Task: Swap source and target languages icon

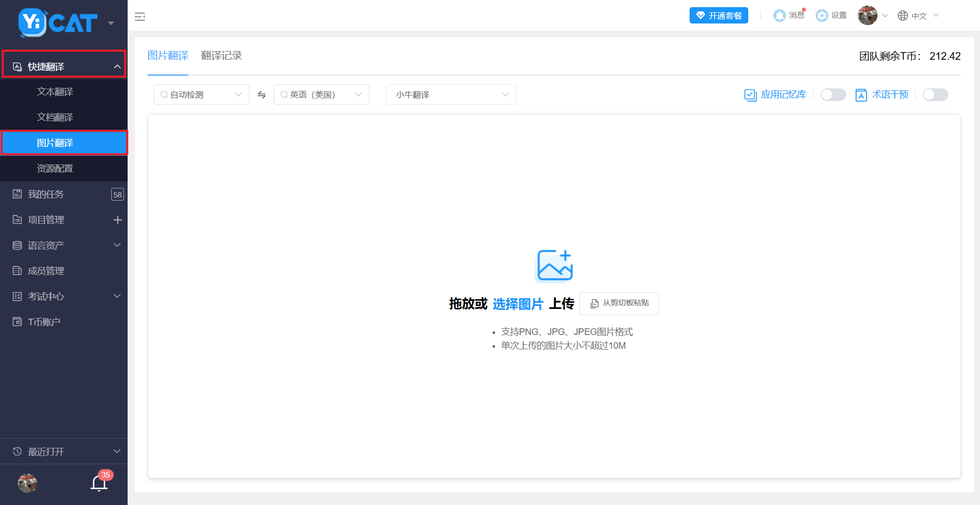Action: (x=261, y=95)
